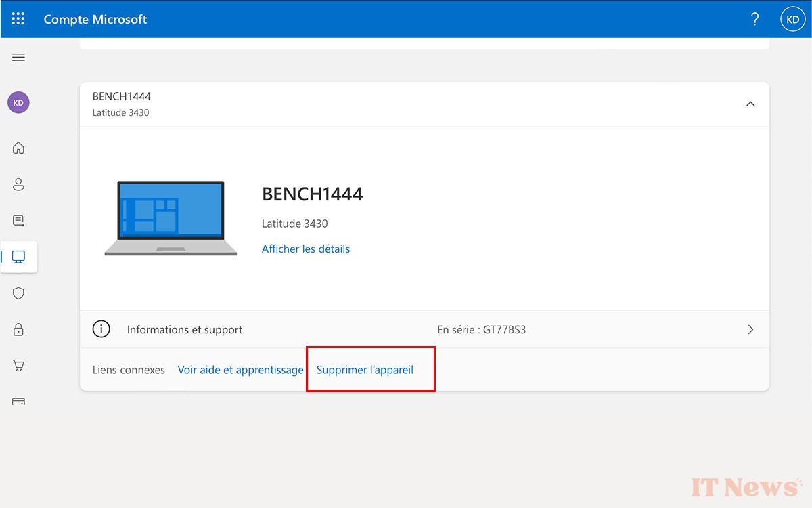Expand Informations et support right chevron
812x508 pixels.
750,329
